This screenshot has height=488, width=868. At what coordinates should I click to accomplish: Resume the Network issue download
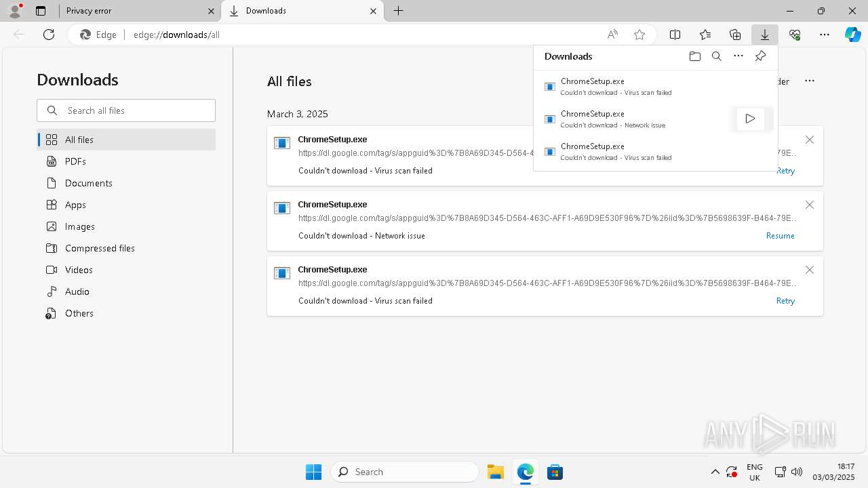(781, 236)
